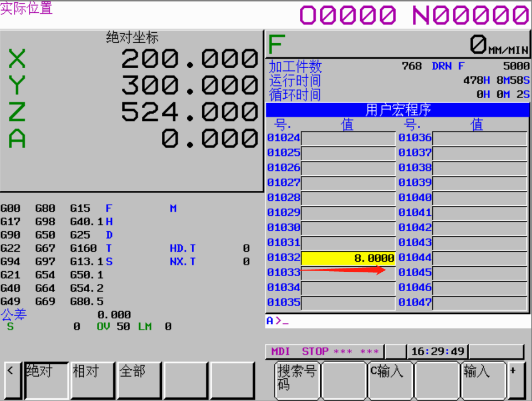Select the value cell for variable 01047

(x=479, y=303)
